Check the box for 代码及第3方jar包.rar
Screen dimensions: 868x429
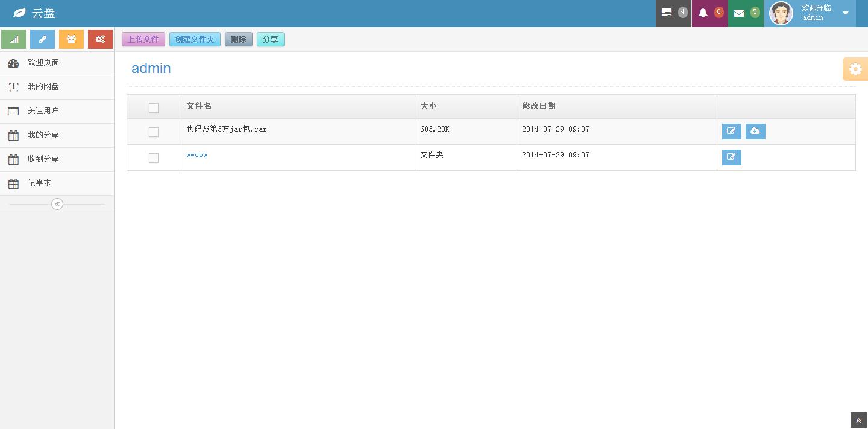(x=154, y=132)
